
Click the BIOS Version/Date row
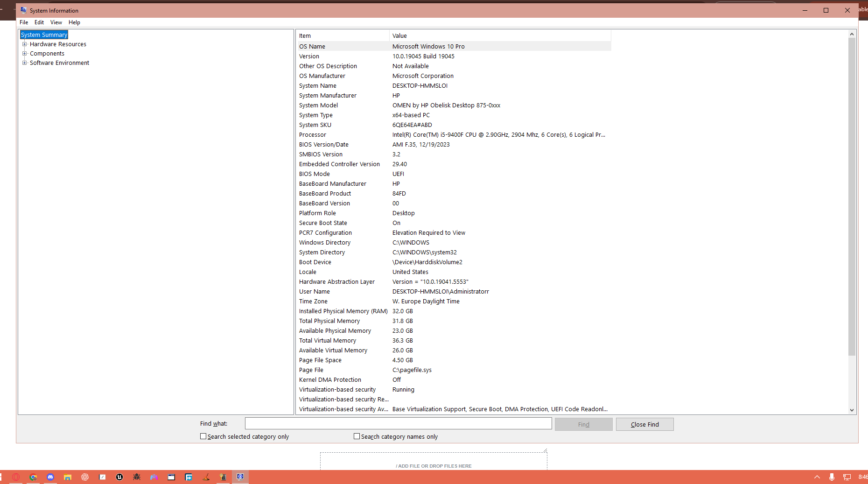pyautogui.click(x=454, y=145)
